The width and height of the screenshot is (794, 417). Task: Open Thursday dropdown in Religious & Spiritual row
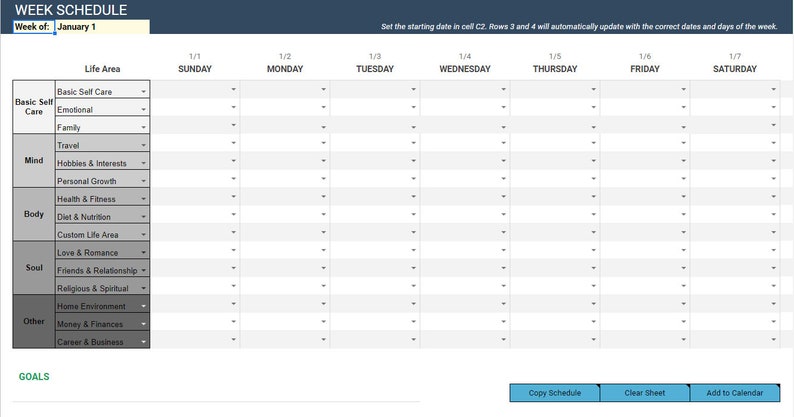[593, 286]
